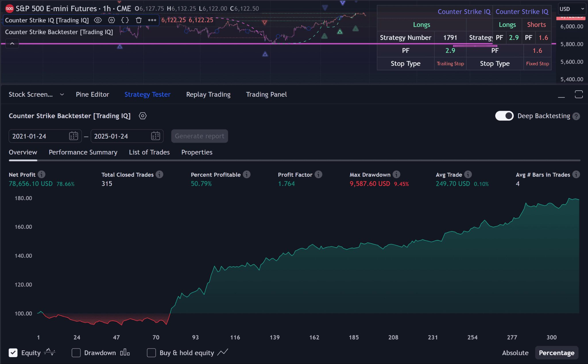Click the Shorts header in the table
This screenshot has width=588, height=364.
pyautogui.click(x=536, y=25)
